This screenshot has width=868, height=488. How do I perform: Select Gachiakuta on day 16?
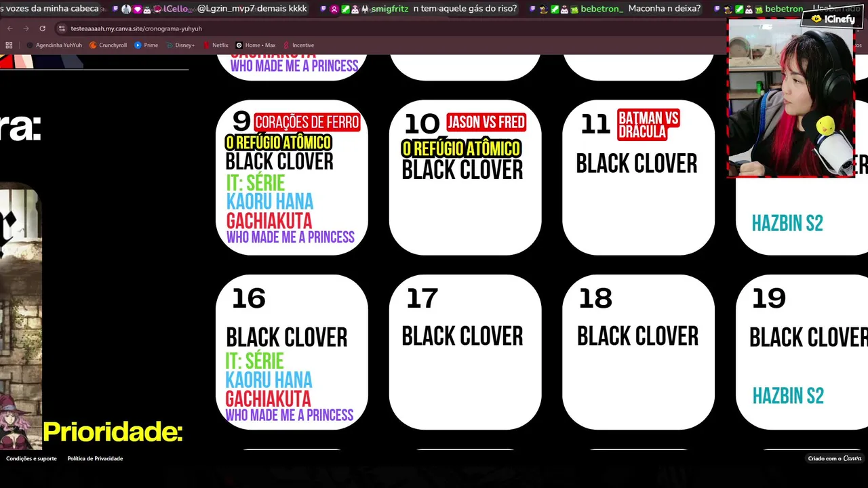pos(269,399)
